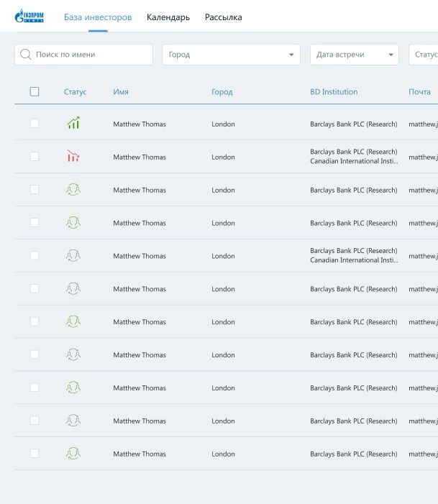
Task: Expand the Дата встречи dropdown
Action: 355,55
